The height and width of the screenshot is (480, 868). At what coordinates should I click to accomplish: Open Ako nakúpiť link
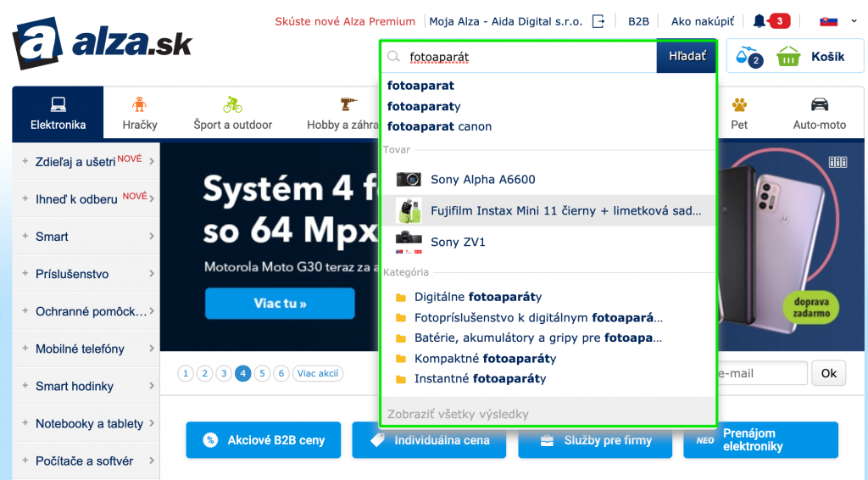point(703,21)
